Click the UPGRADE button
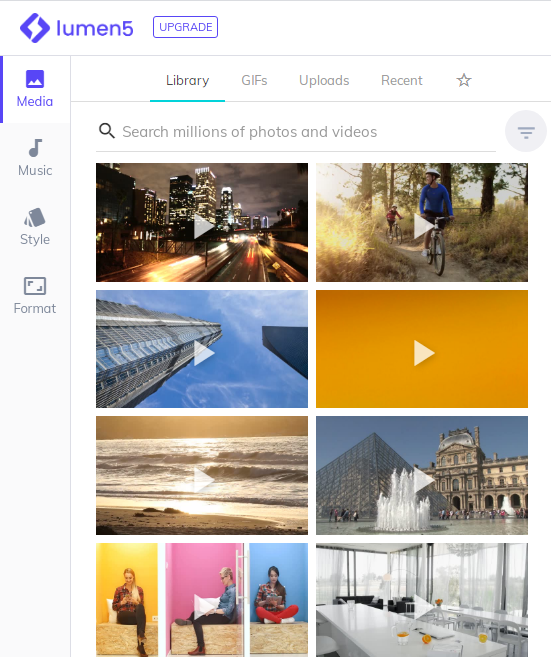The image size is (551, 657). 185,27
